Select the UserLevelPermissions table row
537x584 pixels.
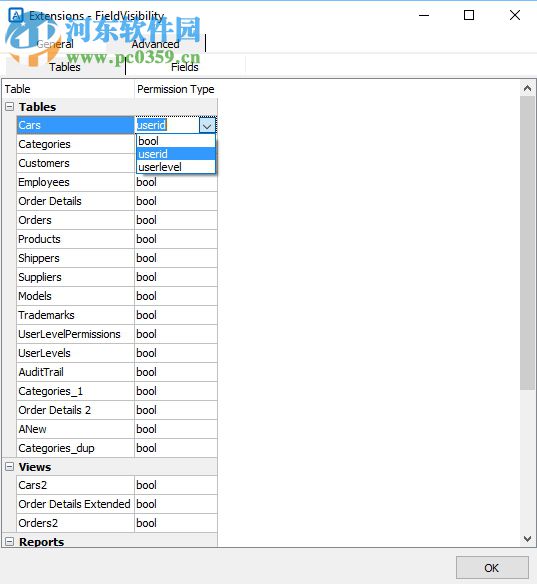pos(75,334)
